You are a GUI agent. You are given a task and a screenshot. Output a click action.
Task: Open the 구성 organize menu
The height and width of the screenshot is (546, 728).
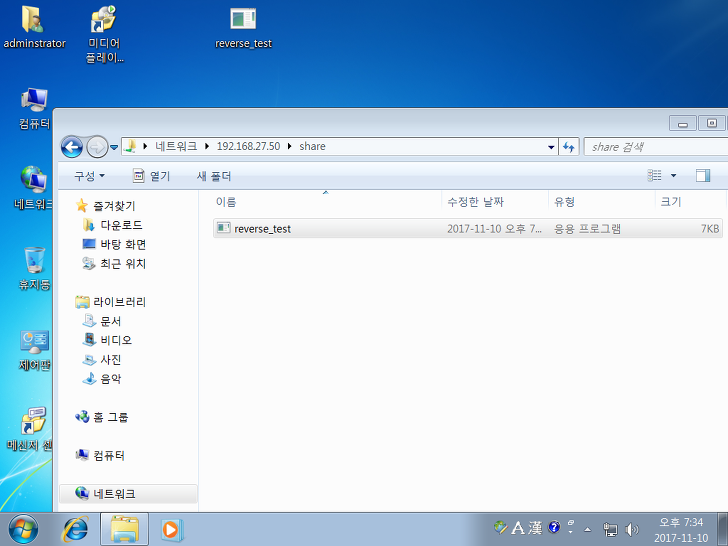tap(89, 176)
